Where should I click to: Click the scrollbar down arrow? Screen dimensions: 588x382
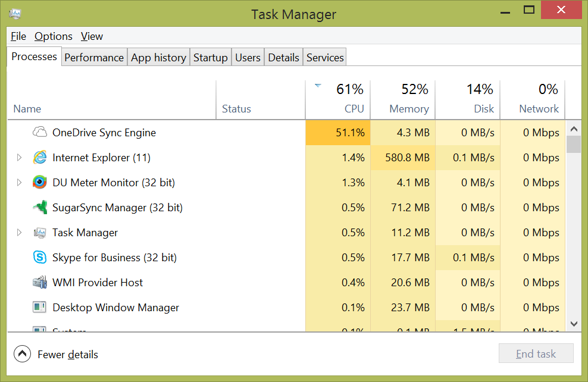(574, 324)
